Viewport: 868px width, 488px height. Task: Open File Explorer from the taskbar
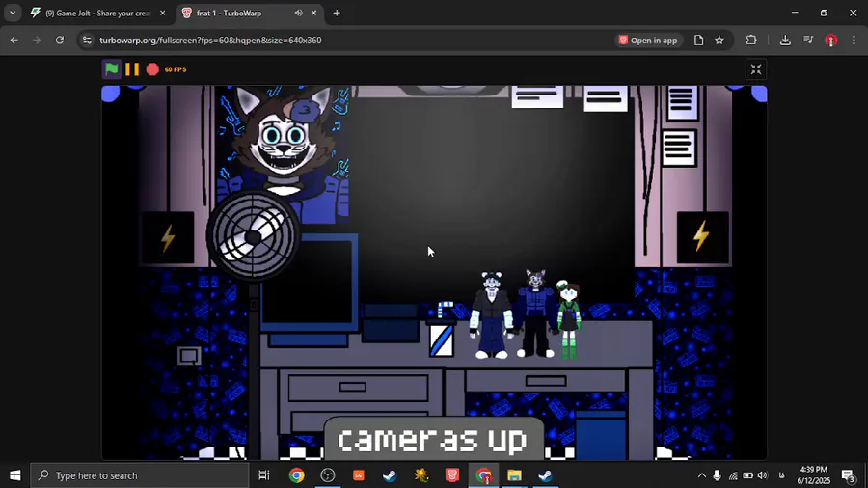pos(514,475)
